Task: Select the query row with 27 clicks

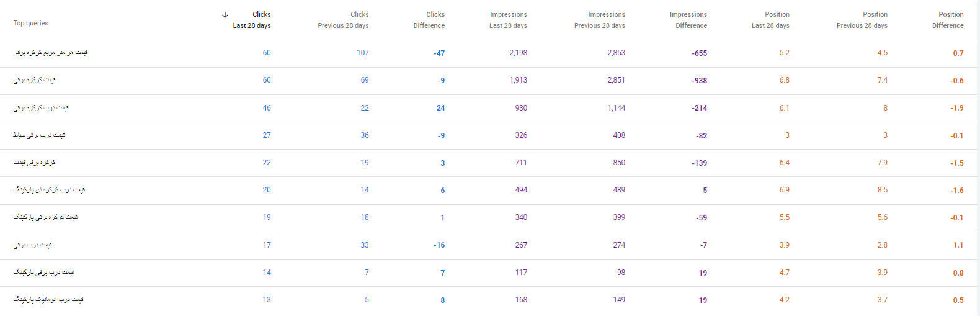Action: (490, 135)
